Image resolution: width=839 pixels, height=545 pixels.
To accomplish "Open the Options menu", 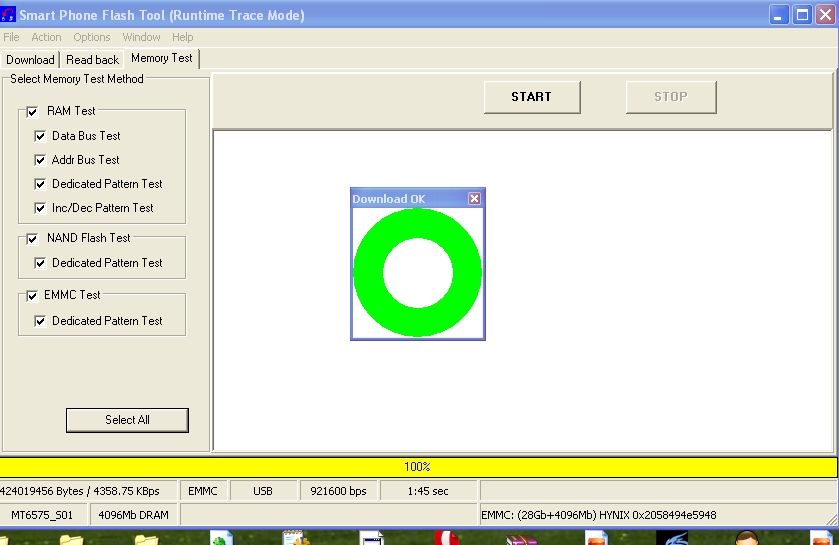I will 92,37.
